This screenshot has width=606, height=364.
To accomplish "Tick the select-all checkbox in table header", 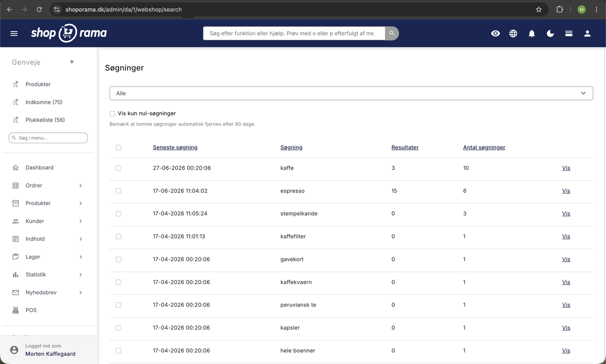I will coord(119,148).
